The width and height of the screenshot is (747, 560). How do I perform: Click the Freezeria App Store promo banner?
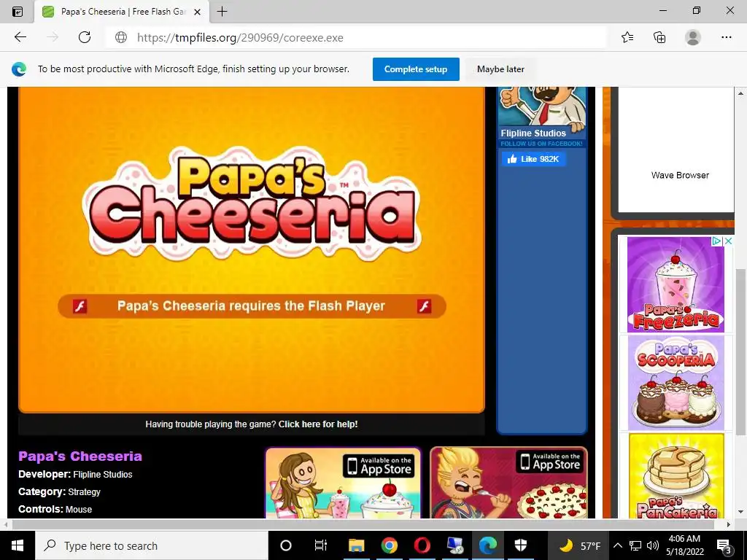[x=343, y=483]
